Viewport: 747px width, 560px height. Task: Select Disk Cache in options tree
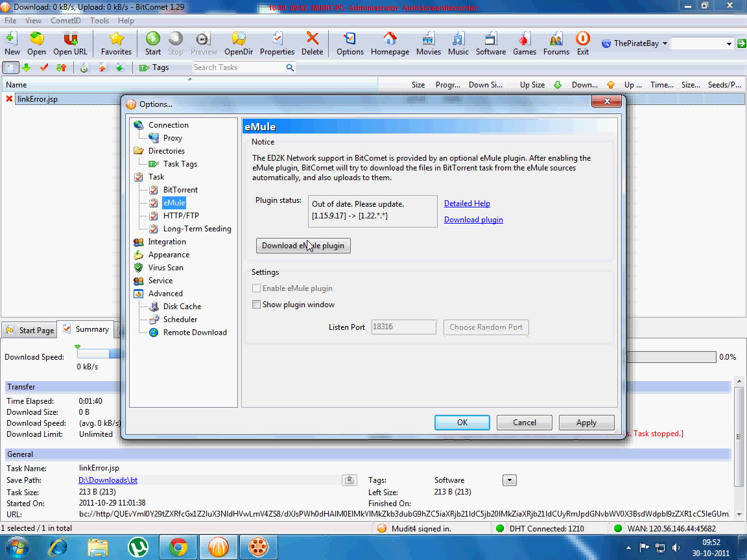point(182,307)
